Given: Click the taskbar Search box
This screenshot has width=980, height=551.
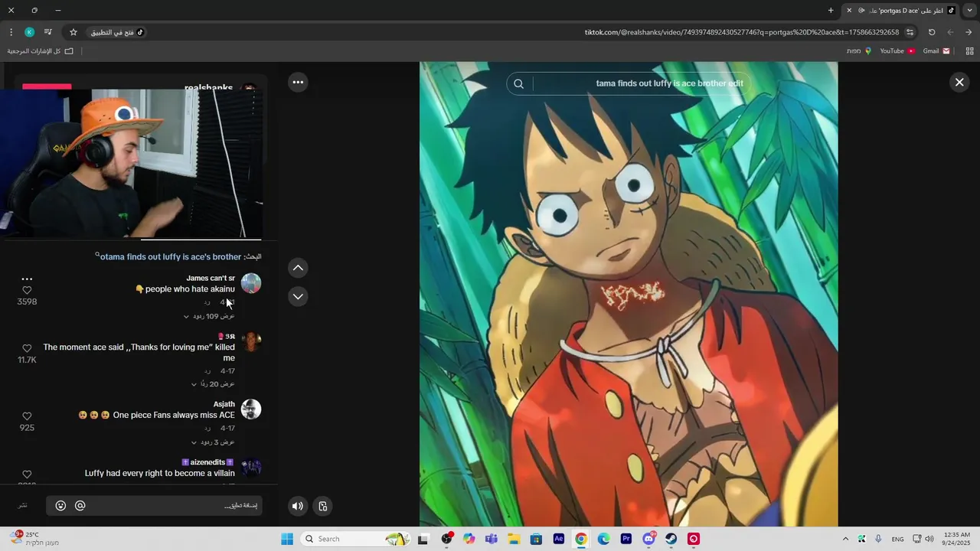Looking at the screenshot, I should (x=356, y=539).
